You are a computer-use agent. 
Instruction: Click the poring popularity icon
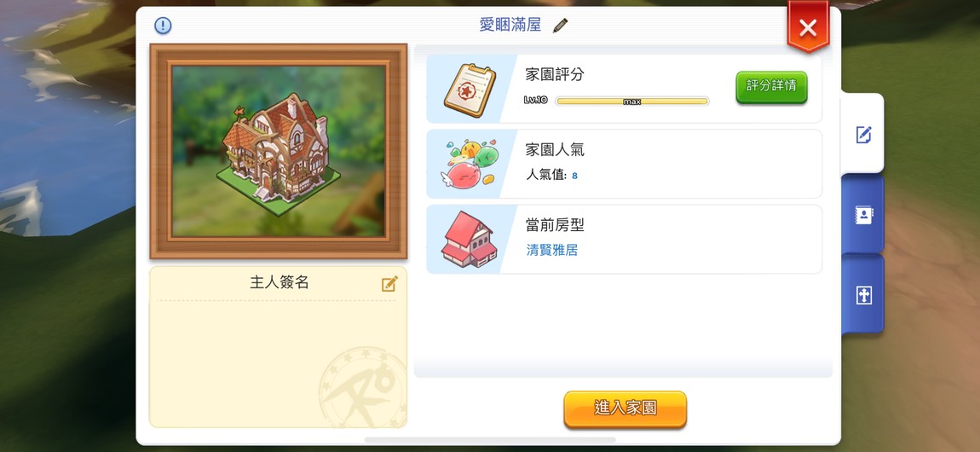click(x=470, y=164)
